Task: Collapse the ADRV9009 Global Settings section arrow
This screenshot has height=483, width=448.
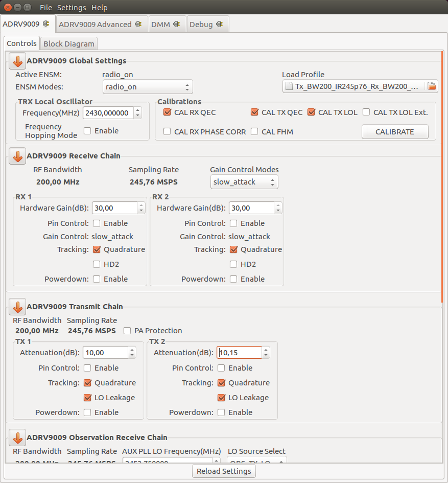Action: [x=17, y=61]
